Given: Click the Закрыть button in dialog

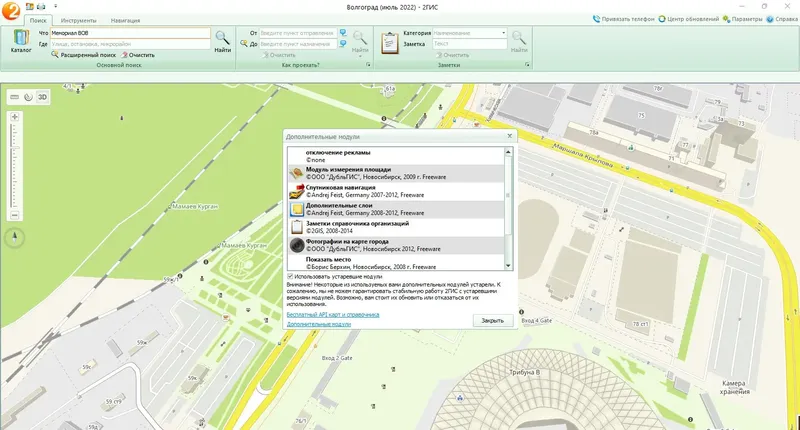Looking at the screenshot, I should point(492,321).
